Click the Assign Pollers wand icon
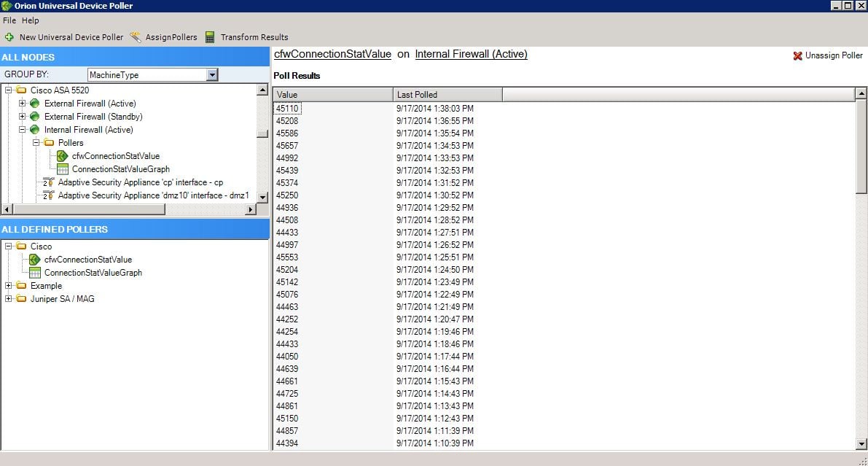 point(135,37)
